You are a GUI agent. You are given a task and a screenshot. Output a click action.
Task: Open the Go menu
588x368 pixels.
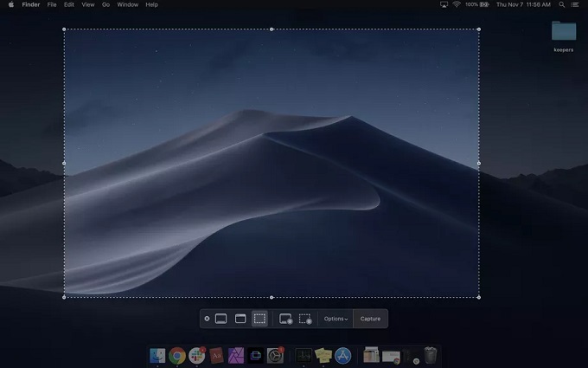click(x=105, y=4)
